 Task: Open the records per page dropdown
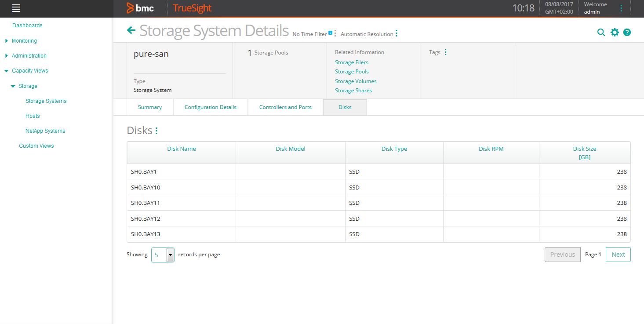click(x=163, y=255)
